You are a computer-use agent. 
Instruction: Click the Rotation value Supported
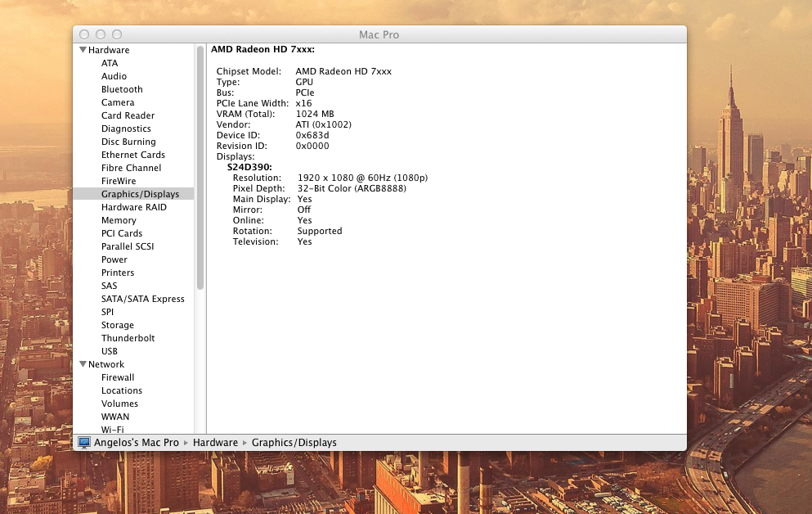tap(320, 231)
